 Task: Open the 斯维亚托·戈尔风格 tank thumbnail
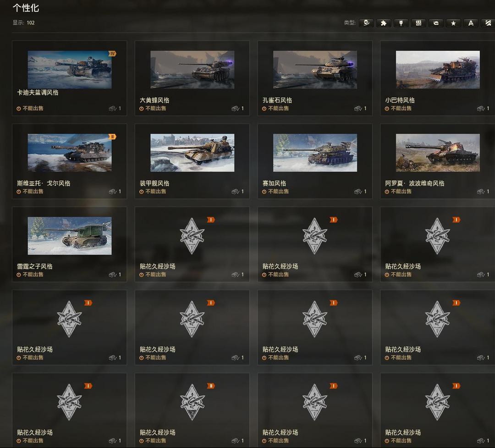coord(70,153)
